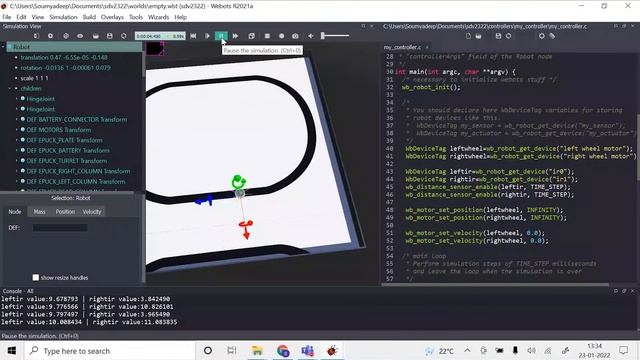The width and height of the screenshot is (640, 360).
Task: Expand the second HingeJoint node
Action: pyautogui.click(x=17, y=109)
